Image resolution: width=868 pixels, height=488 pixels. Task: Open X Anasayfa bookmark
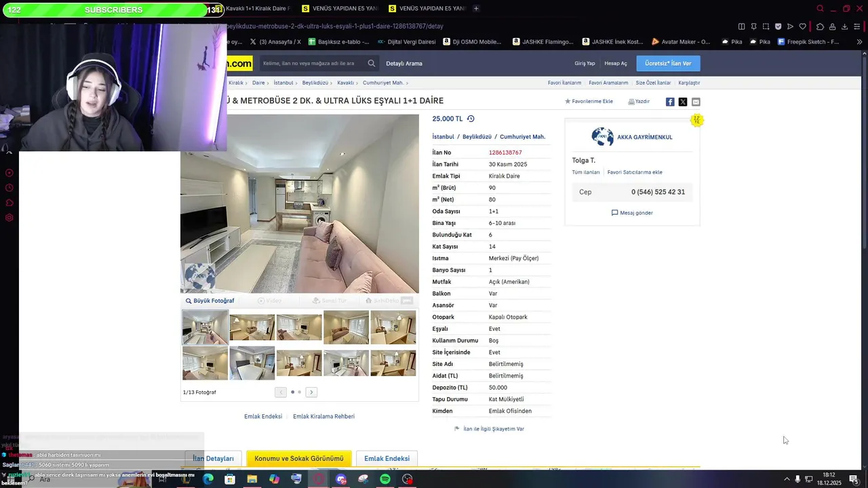(275, 41)
